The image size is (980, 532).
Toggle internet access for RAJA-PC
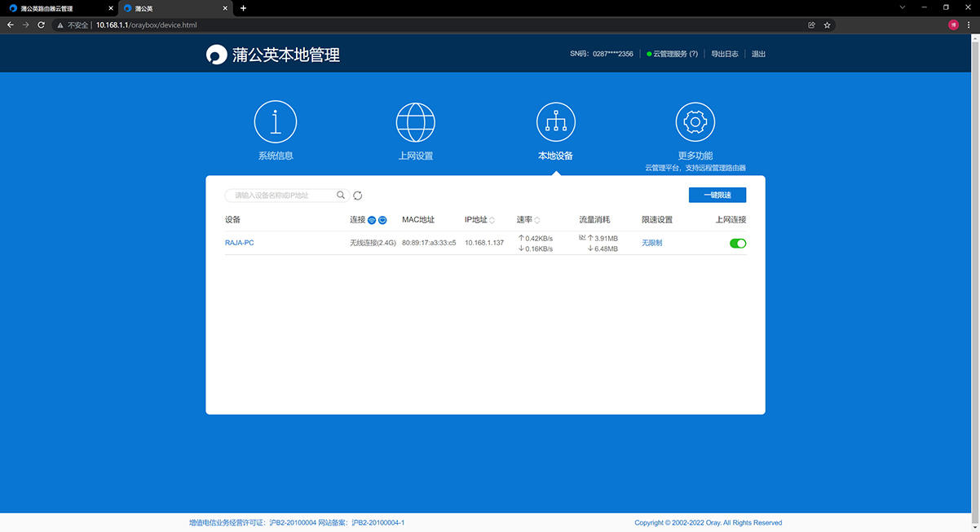pos(737,243)
